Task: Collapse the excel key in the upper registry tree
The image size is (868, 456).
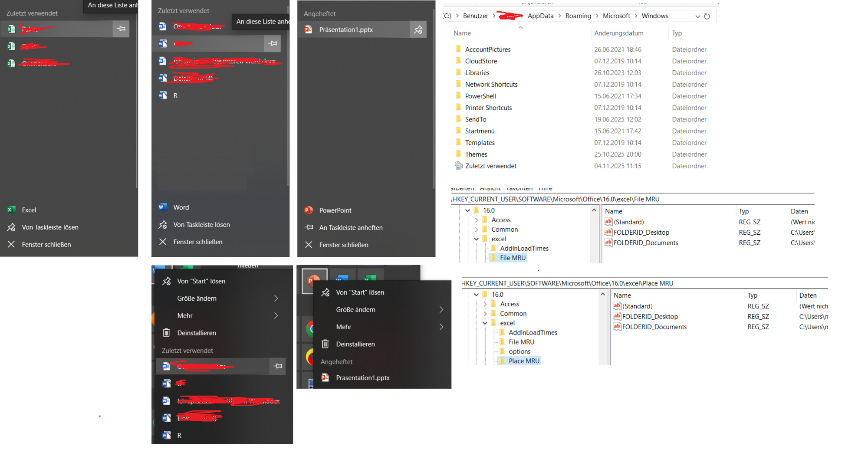Action: pos(477,239)
